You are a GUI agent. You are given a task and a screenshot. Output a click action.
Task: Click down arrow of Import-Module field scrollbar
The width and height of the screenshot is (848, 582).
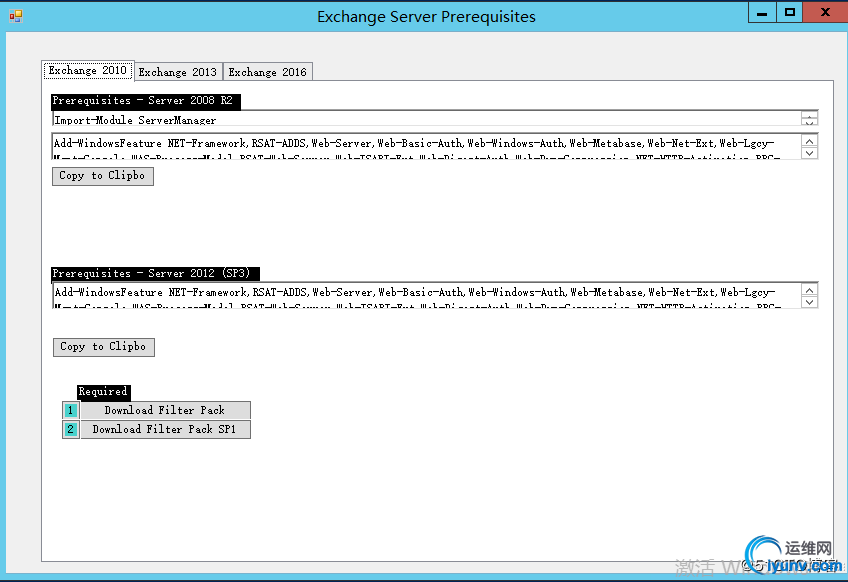(x=810, y=122)
